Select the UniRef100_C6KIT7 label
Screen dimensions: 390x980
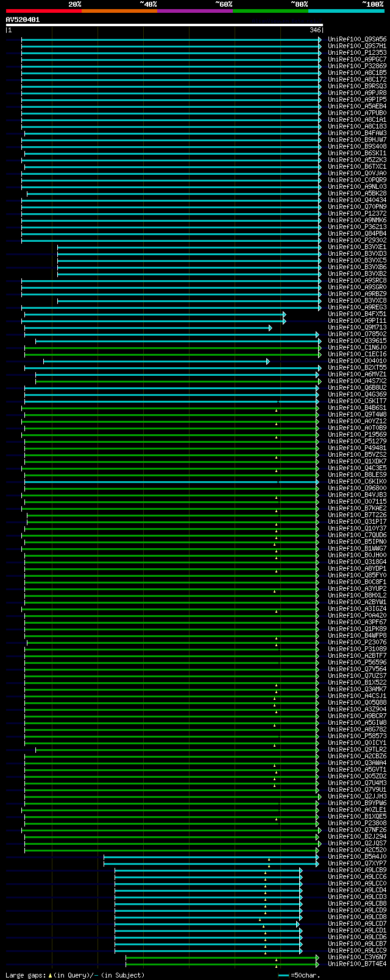[x=357, y=401]
